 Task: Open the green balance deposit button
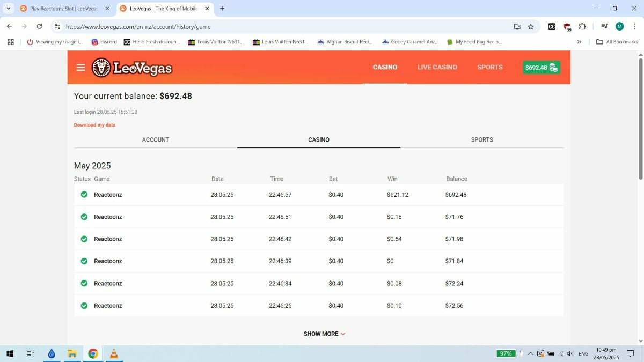point(541,68)
